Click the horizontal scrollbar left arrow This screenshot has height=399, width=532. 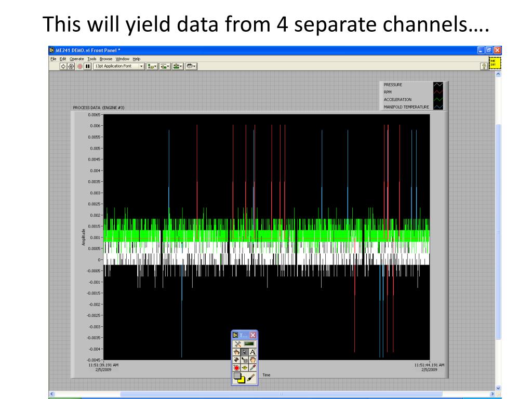coord(52,394)
